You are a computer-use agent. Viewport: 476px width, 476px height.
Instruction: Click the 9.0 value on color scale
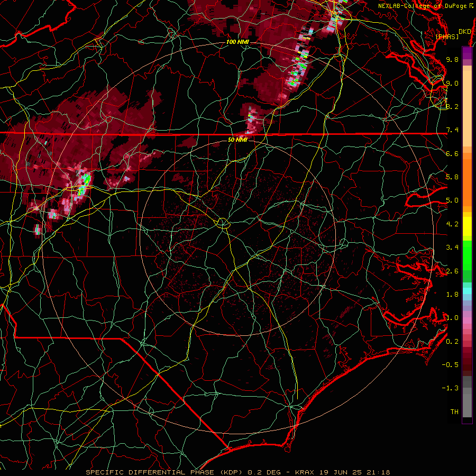click(452, 83)
